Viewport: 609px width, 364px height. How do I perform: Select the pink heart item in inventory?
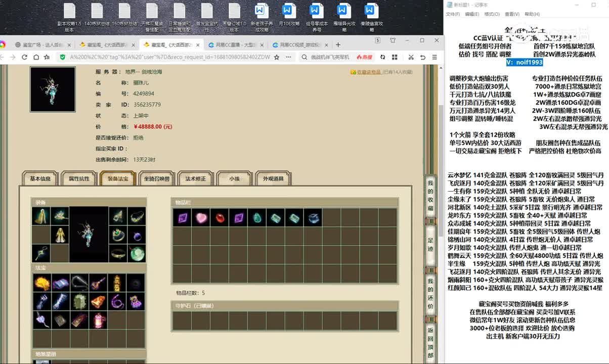(x=201, y=218)
